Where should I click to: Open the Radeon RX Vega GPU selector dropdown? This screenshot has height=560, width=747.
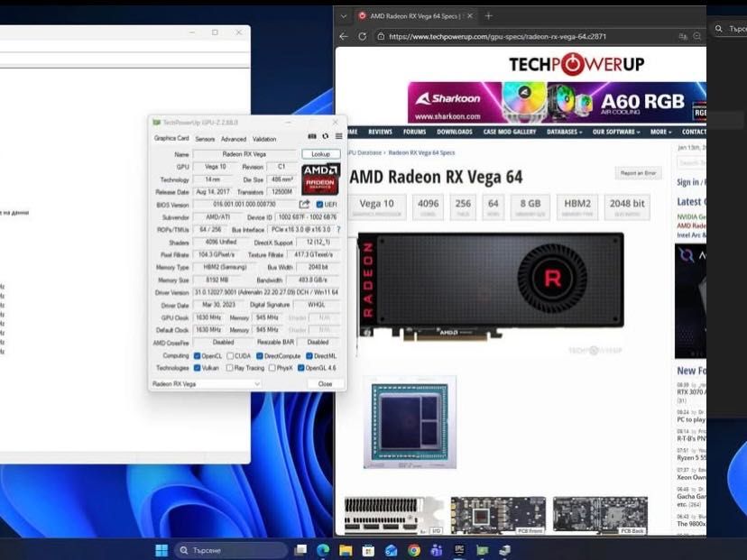[206, 384]
